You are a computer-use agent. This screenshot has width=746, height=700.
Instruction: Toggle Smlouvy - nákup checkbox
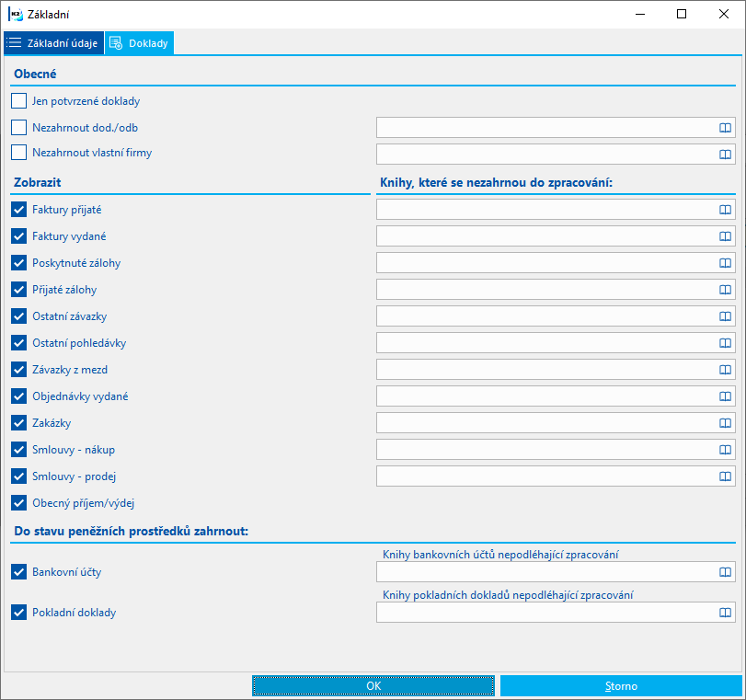coord(19,449)
